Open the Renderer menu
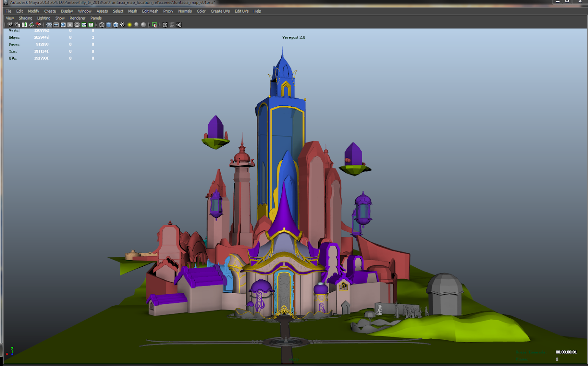The image size is (588, 366). coord(77,18)
